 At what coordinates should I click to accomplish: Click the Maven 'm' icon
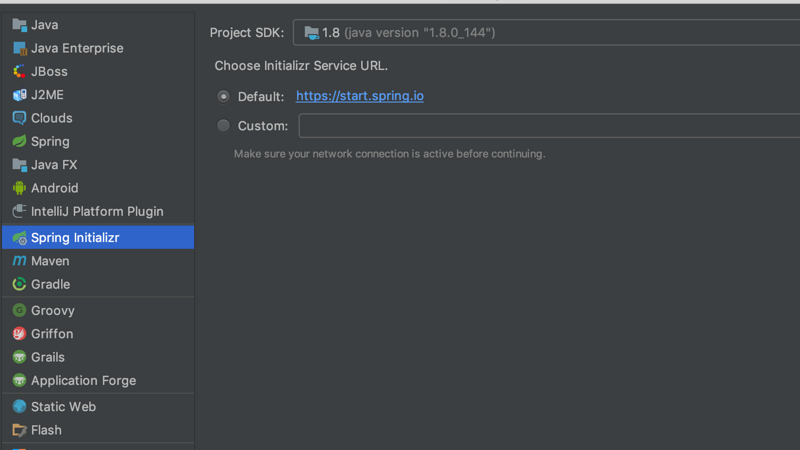click(x=19, y=261)
